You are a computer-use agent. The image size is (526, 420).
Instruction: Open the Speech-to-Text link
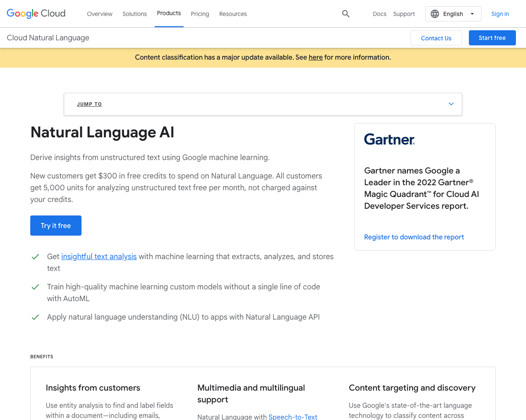[293, 417]
